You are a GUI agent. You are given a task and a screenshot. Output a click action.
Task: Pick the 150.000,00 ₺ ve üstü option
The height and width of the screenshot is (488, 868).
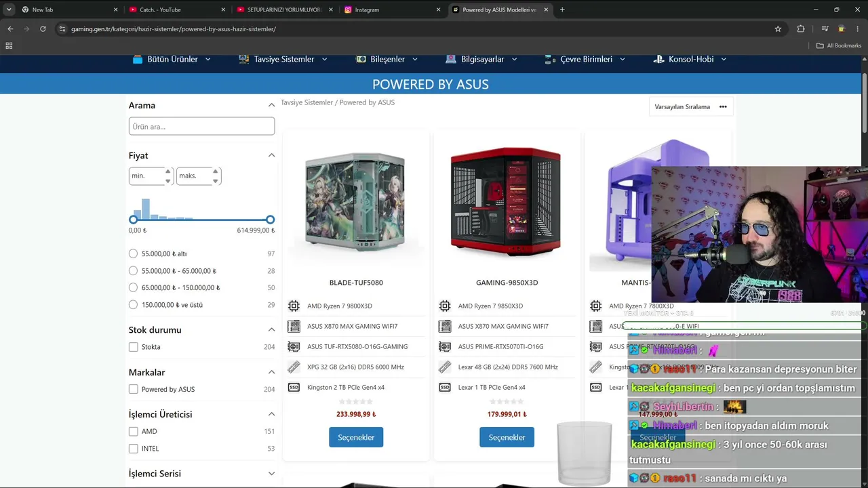tap(133, 304)
